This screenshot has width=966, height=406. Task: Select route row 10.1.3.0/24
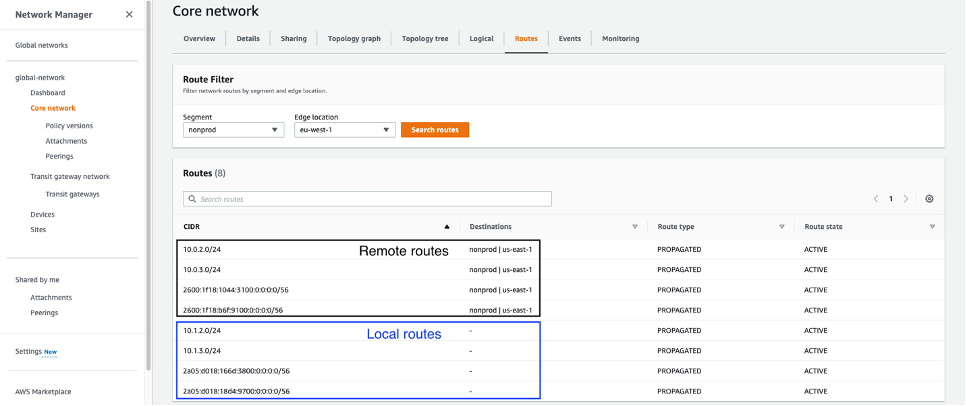pyautogui.click(x=558, y=351)
